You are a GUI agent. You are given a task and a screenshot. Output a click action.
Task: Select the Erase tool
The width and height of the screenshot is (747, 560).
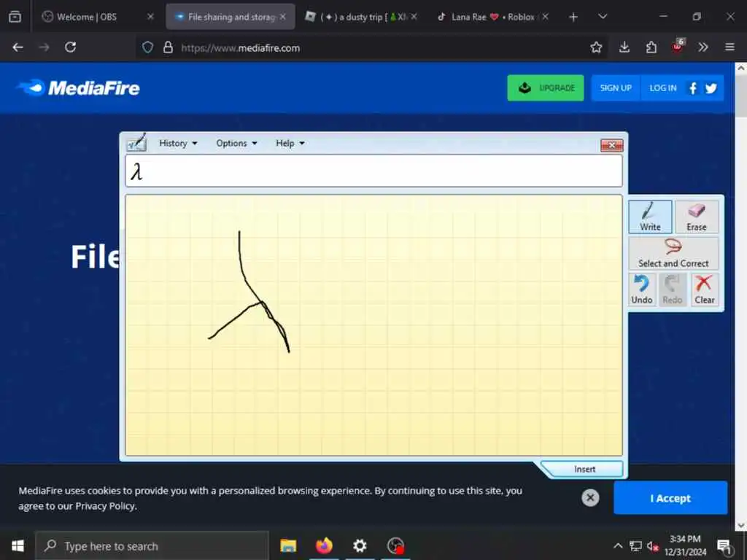click(696, 217)
